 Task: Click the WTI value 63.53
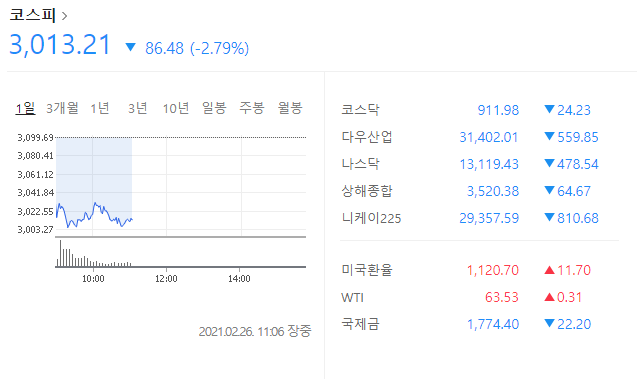pyautogui.click(x=502, y=297)
